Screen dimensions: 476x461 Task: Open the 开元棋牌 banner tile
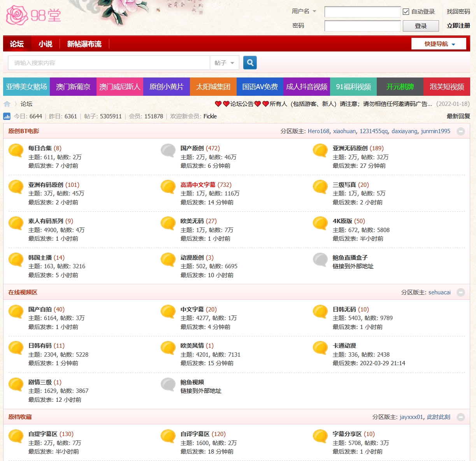coord(400,86)
